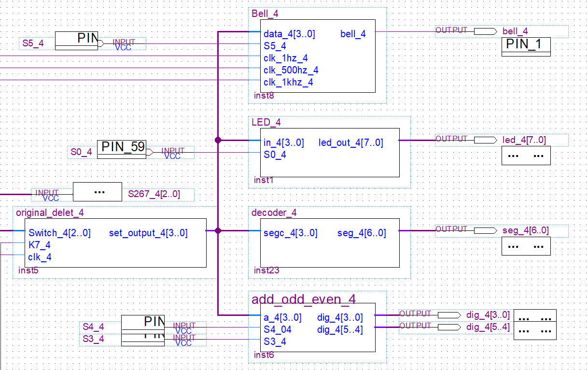Click the bell_4 output port inside Bell_4 block

353,34
